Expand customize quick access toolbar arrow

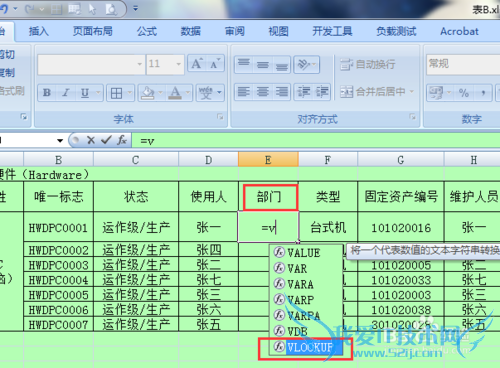(x=135, y=8)
